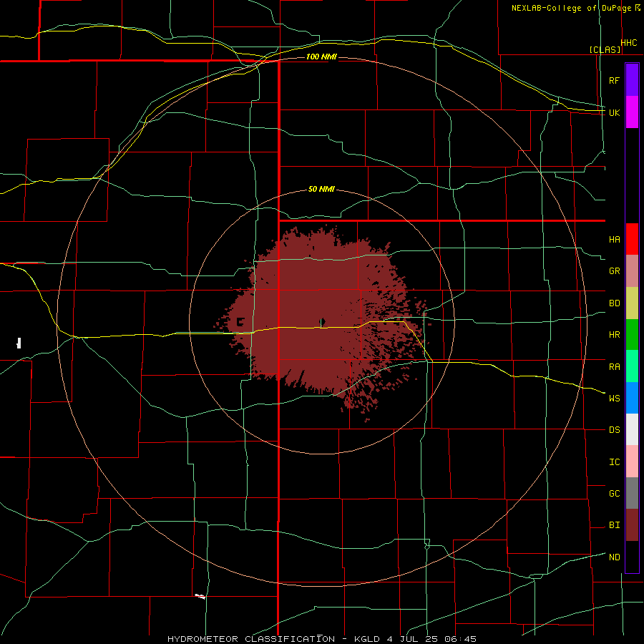Click the "UK" legend label
Image resolution: width=644 pixels, height=644 pixels.
tap(615, 112)
